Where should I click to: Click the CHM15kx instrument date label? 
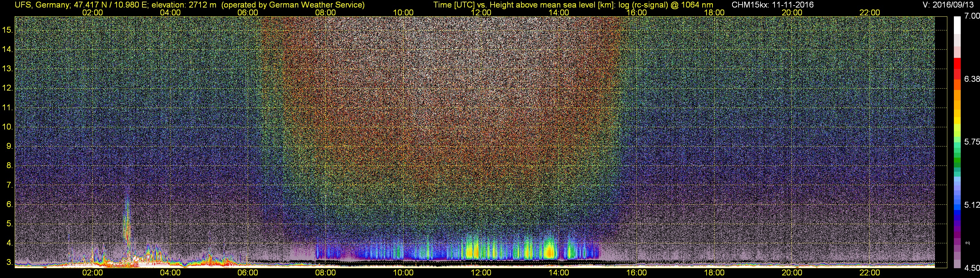(772, 5)
